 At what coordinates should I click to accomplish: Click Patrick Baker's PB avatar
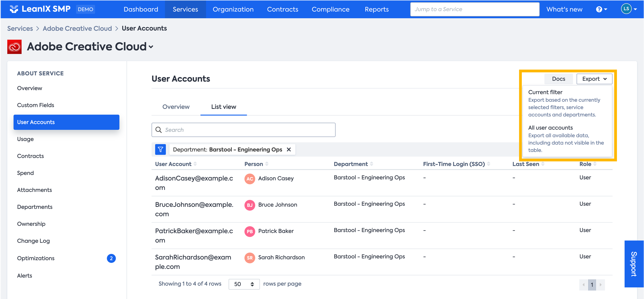249,231
